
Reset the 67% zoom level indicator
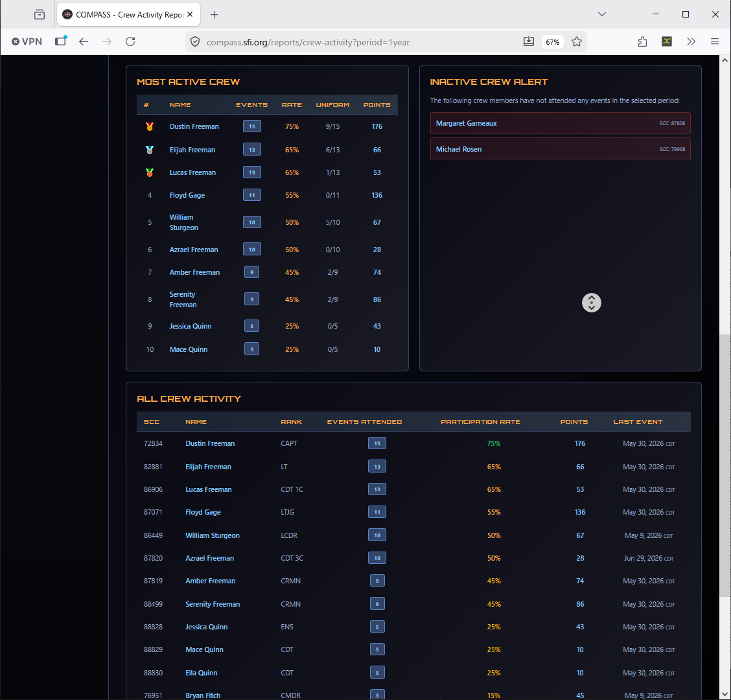(x=552, y=42)
